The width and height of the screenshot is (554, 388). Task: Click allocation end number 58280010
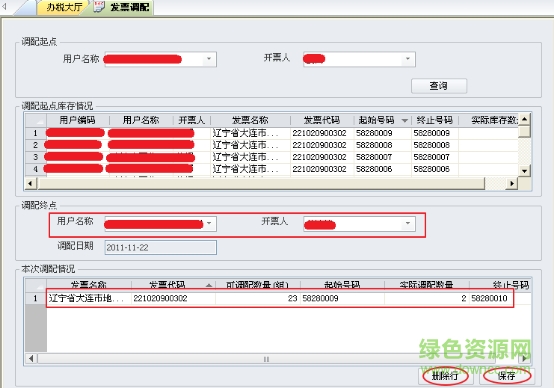(x=489, y=298)
